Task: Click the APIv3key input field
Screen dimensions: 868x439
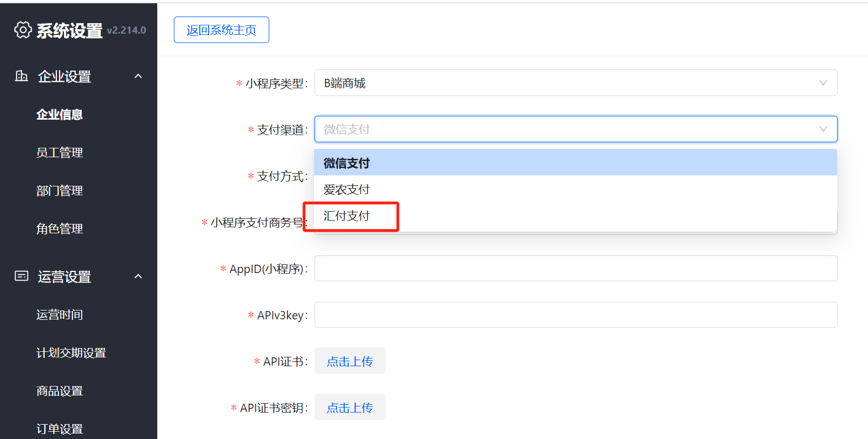Action: click(576, 314)
